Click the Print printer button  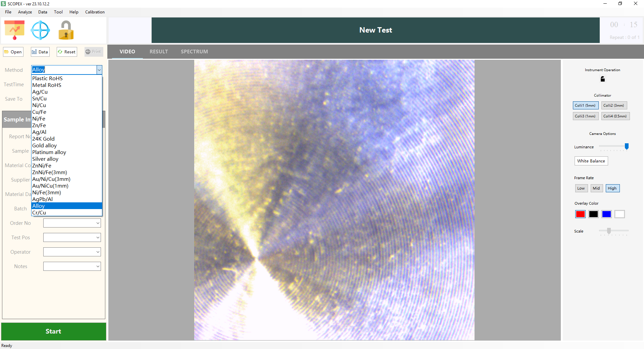(93, 52)
